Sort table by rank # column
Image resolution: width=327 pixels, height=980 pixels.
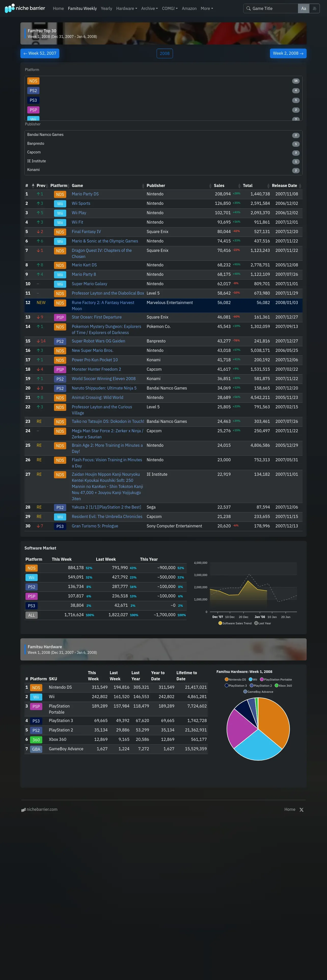pyautogui.click(x=30, y=186)
